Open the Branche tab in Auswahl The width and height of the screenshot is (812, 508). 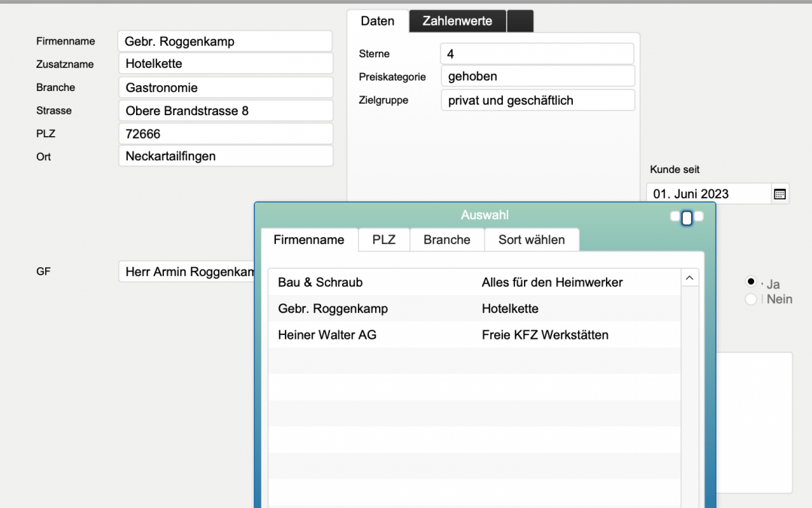[x=447, y=240]
